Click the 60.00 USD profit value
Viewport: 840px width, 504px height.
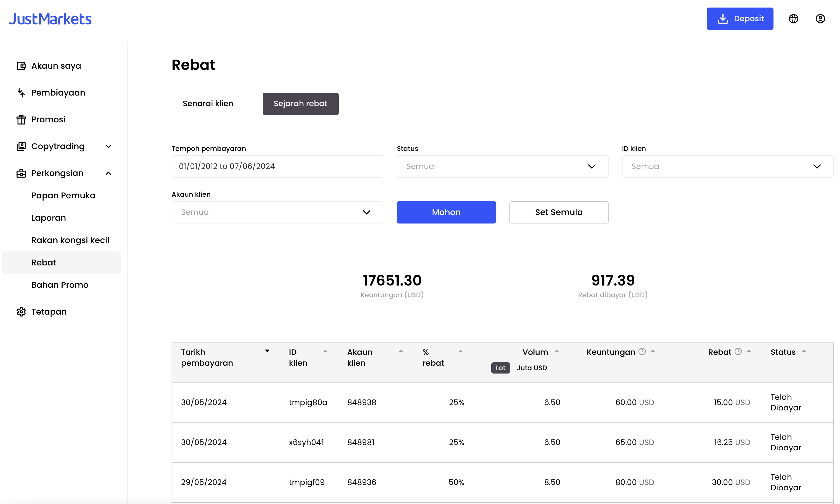click(635, 403)
